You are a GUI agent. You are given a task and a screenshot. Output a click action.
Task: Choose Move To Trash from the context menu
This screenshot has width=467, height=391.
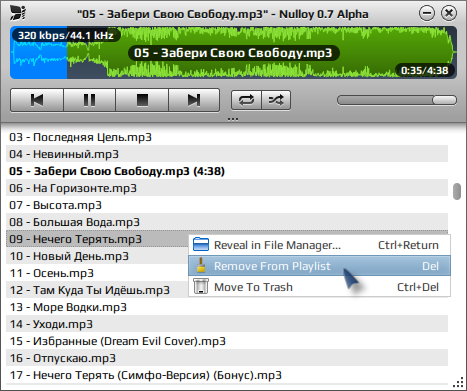coord(319,287)
